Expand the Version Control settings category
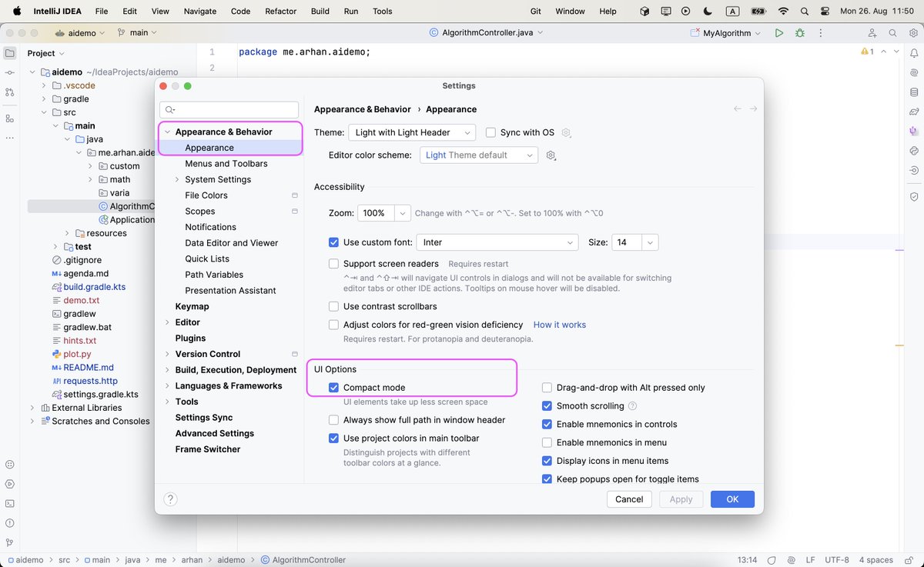Viewport: 924px width, 567px height. 167,354
